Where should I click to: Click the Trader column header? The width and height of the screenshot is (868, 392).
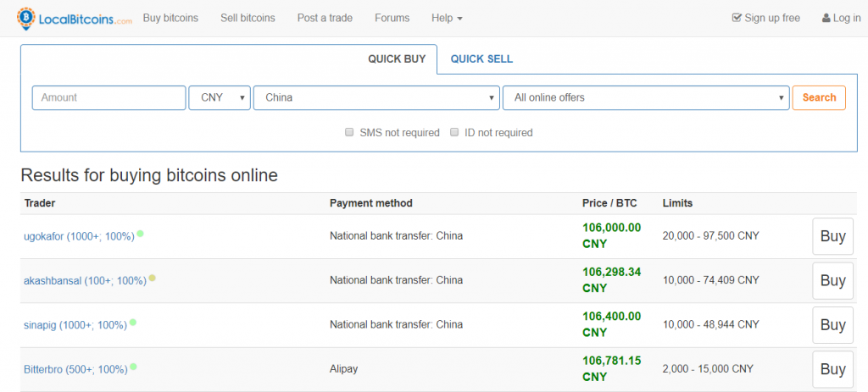point(40,203)
